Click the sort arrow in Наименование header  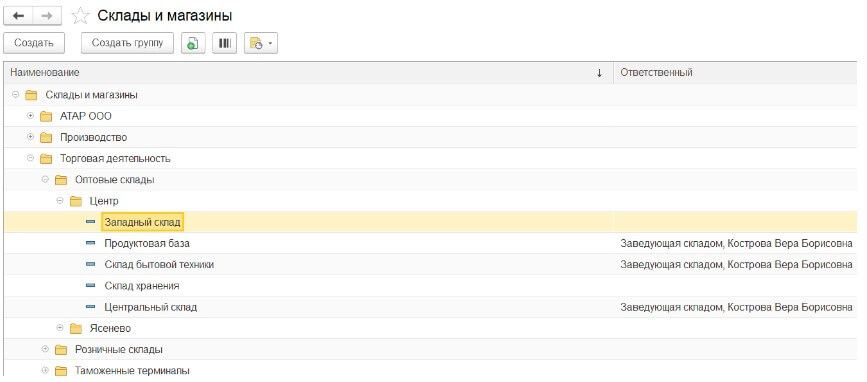[599, 73]
